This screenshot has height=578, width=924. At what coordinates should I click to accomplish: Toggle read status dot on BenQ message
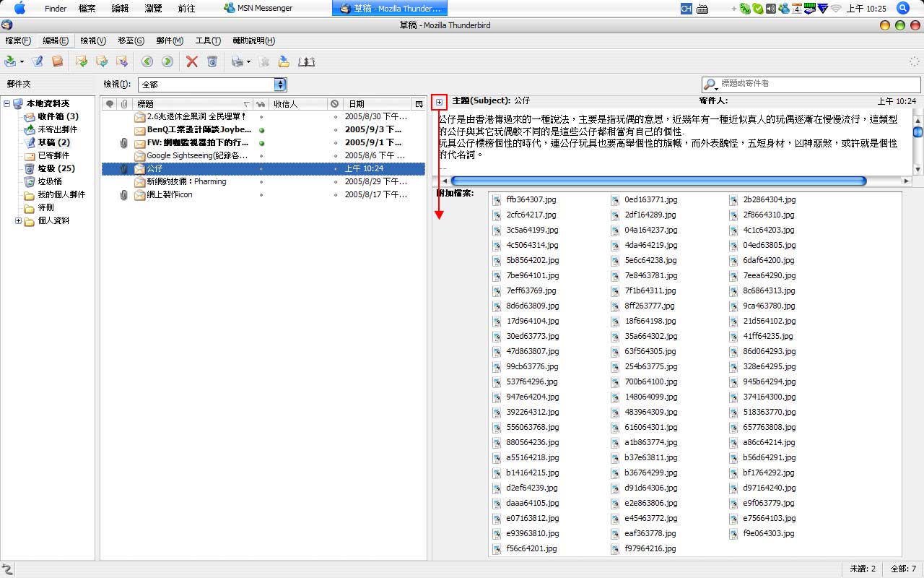click(261, 130)
